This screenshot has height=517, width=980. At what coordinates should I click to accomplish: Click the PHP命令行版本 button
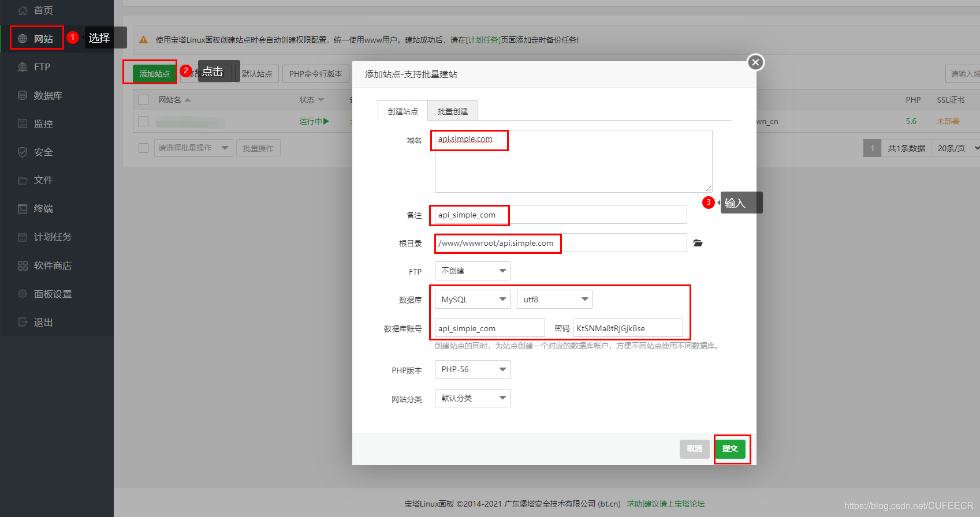315,73
